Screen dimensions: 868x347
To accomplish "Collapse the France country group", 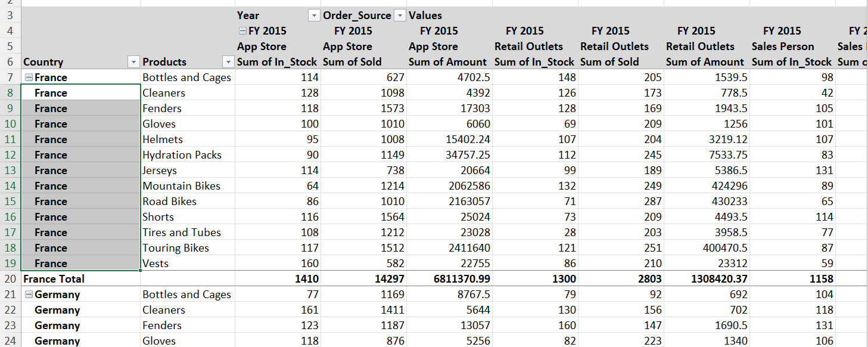I will click(x=28, y=78).
